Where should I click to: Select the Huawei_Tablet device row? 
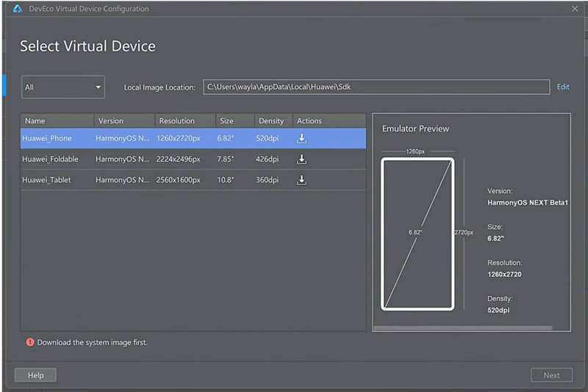coord(193,180)
